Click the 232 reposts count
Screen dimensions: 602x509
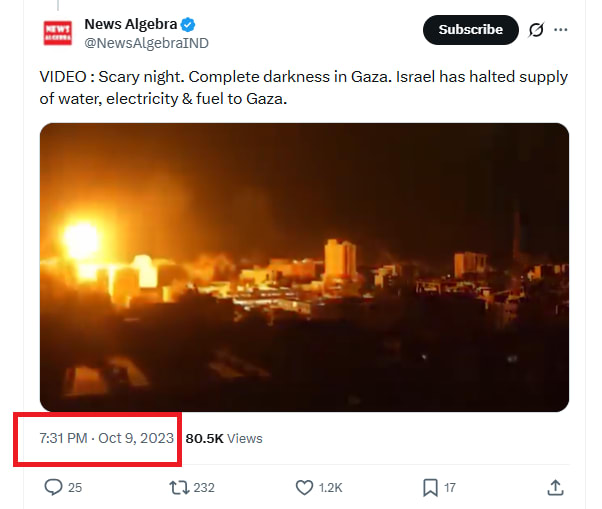(204, 488)
